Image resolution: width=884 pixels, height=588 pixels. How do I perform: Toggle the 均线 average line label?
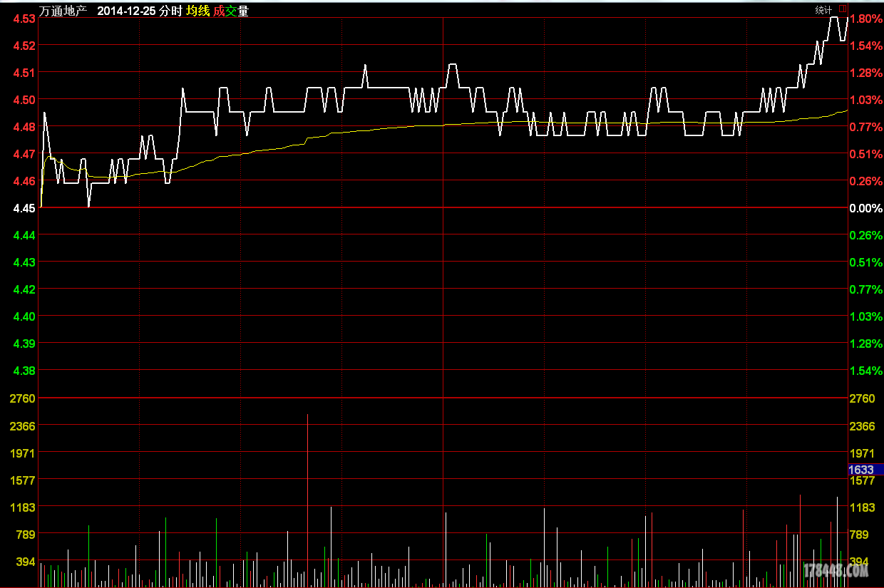(197, 11)
